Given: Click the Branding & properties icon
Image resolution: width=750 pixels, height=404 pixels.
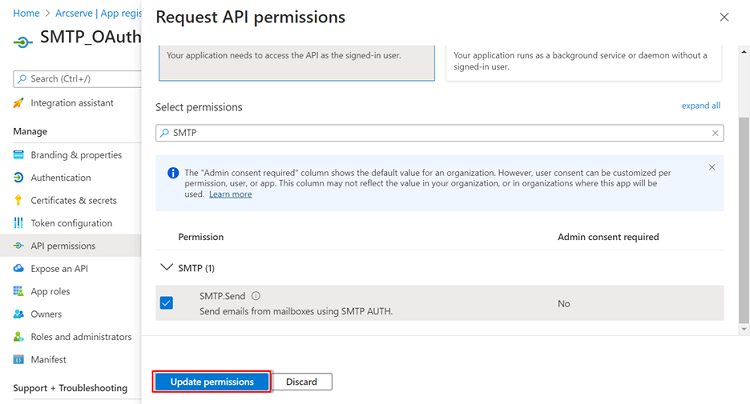Looking at the screenshot, I should point(18,154).
